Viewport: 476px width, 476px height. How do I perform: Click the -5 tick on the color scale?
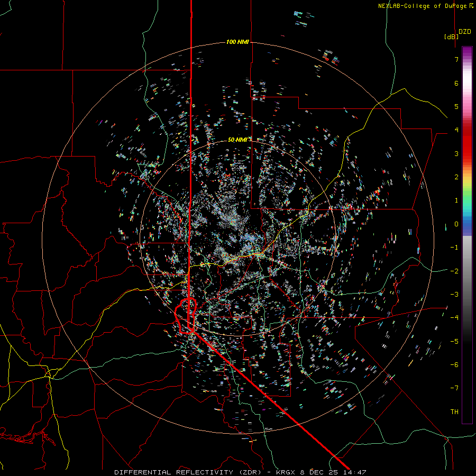454,341
